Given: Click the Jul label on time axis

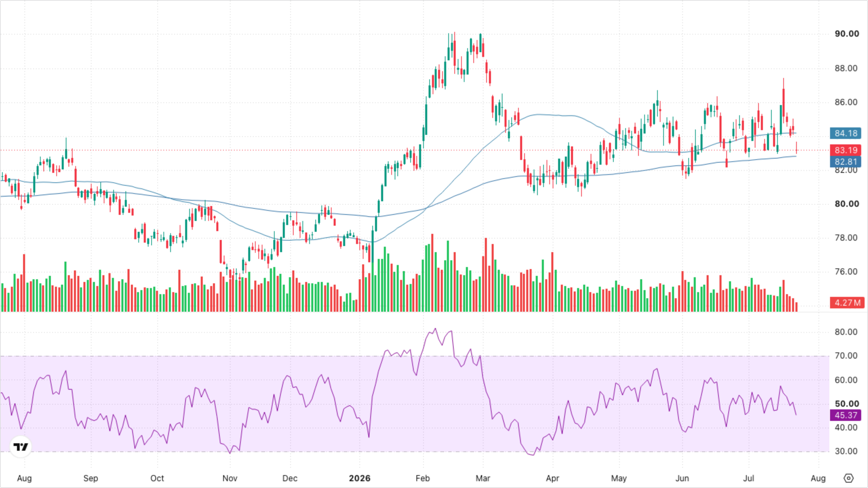Looking at the screenshot, I should [x=749, y=479].
